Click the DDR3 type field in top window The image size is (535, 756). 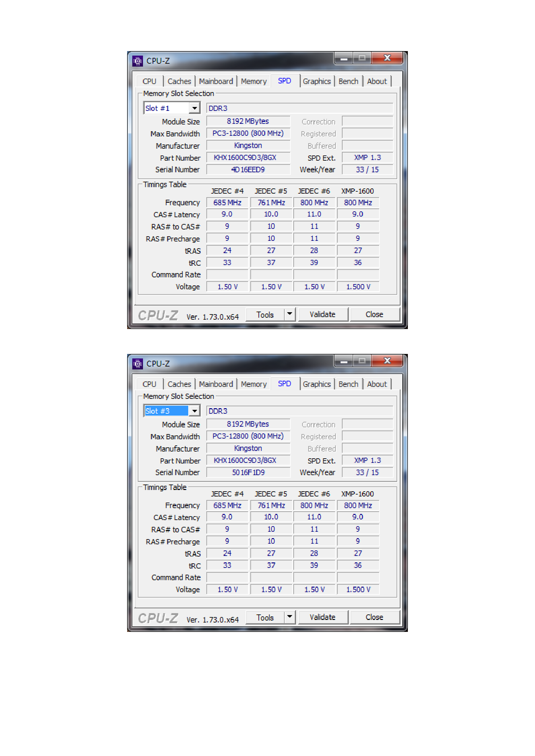pyautogui.click(x=300, y=108)
